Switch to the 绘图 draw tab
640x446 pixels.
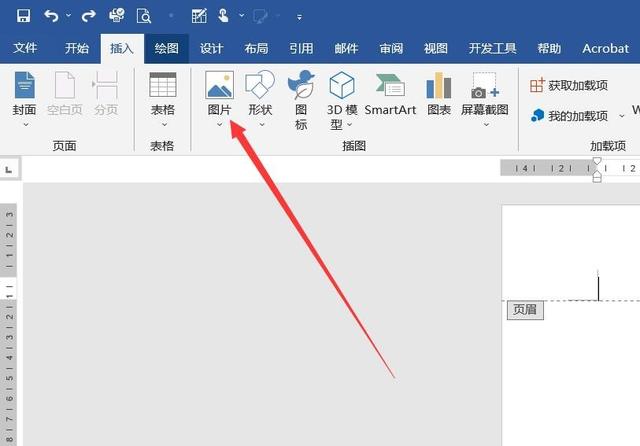[166, 48]
